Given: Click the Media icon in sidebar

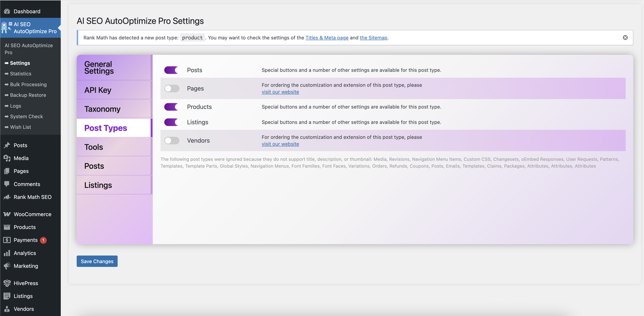Looking at the screenshot, I should pos(7,158).
